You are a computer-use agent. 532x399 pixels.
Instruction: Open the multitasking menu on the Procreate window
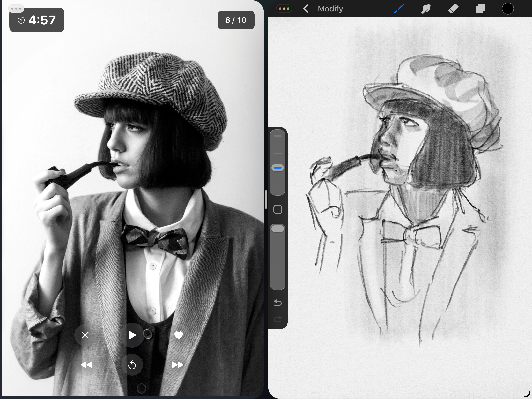click(285, 8)
